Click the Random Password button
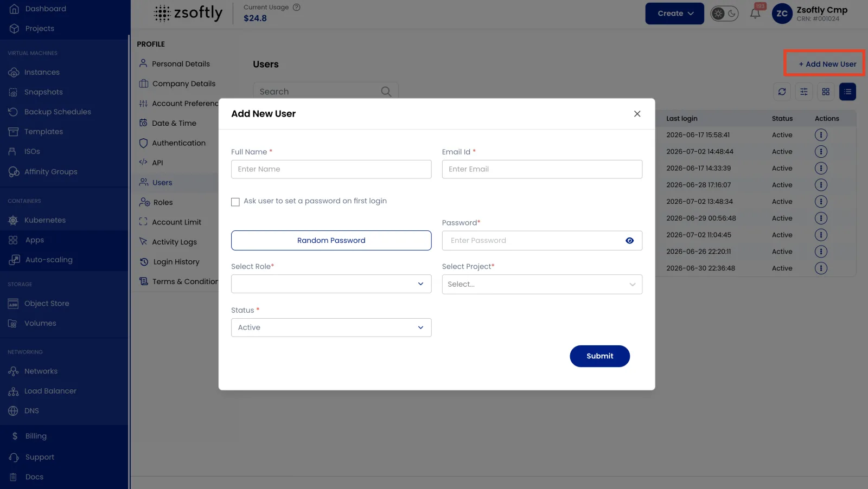Image resolution: width=868 pixels, height=489 pixels. (x=331, y=240)
